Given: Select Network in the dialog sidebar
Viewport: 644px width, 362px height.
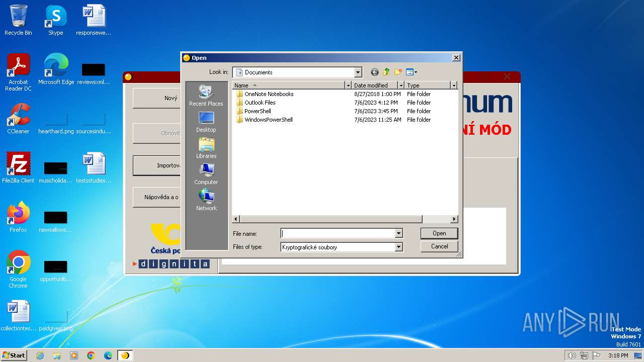Looking at the screenshot, I should [x=206, y=200].
